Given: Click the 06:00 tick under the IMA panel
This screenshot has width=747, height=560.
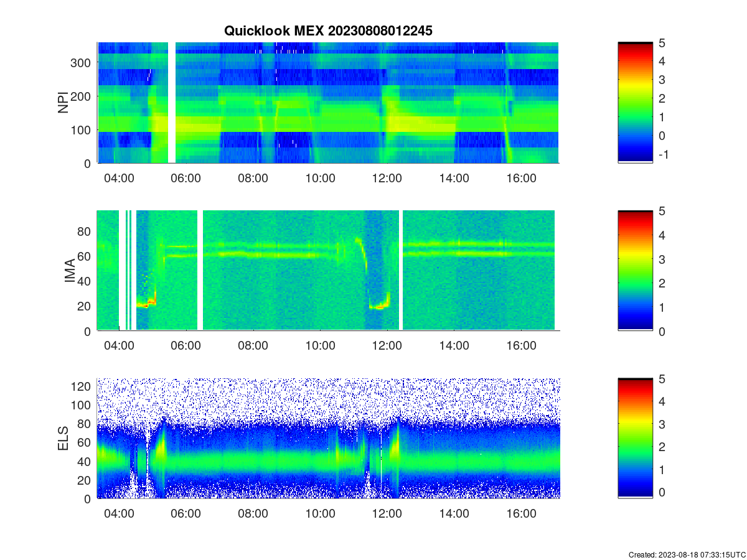Looking at the screenshot, I should 186,346.
